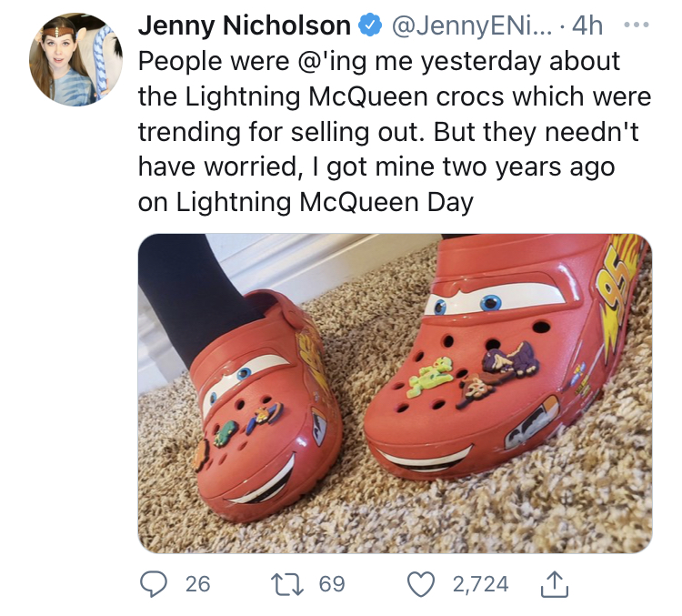Screen dimensions: 682x616
Task: Open the attached crocs photo
Action: pos(395,394)
